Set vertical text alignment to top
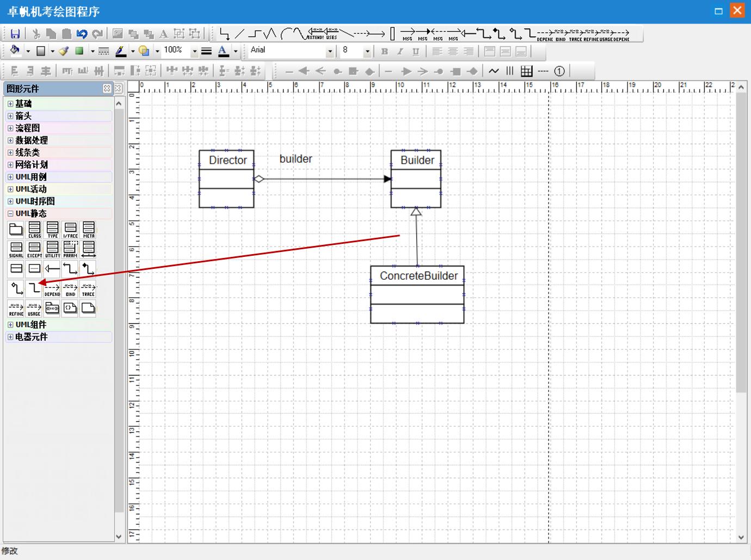 tap(490, 51)
